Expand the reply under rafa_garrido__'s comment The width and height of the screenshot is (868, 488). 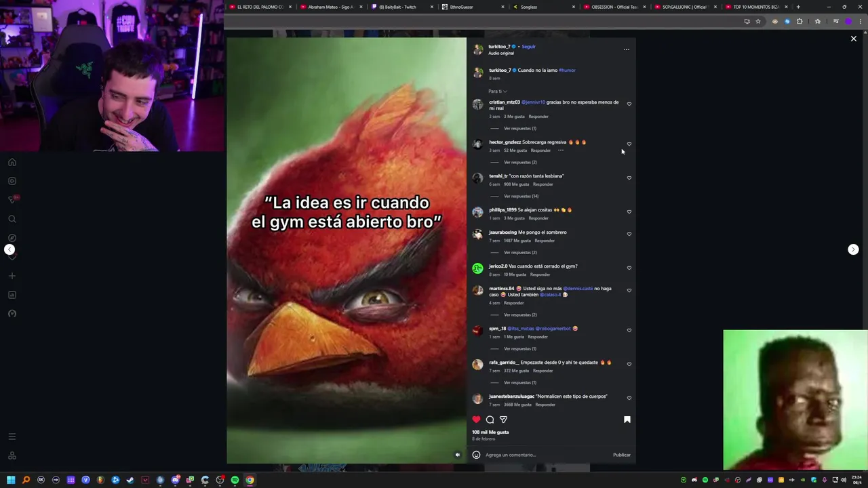(x=519, y=382)
